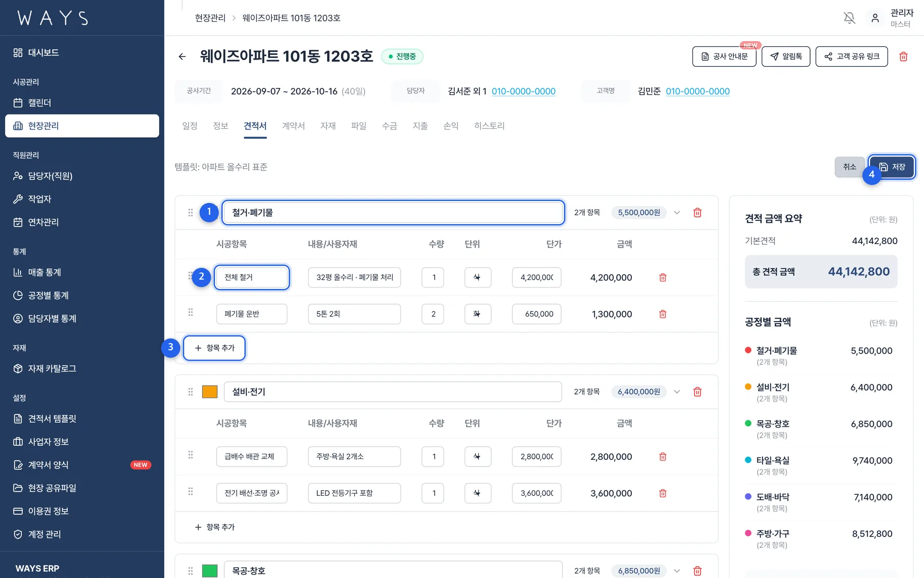The height and width of the screenshot is (578, 924).
Task: Open 공사 안내문 button
Action: tap(724, 57)
